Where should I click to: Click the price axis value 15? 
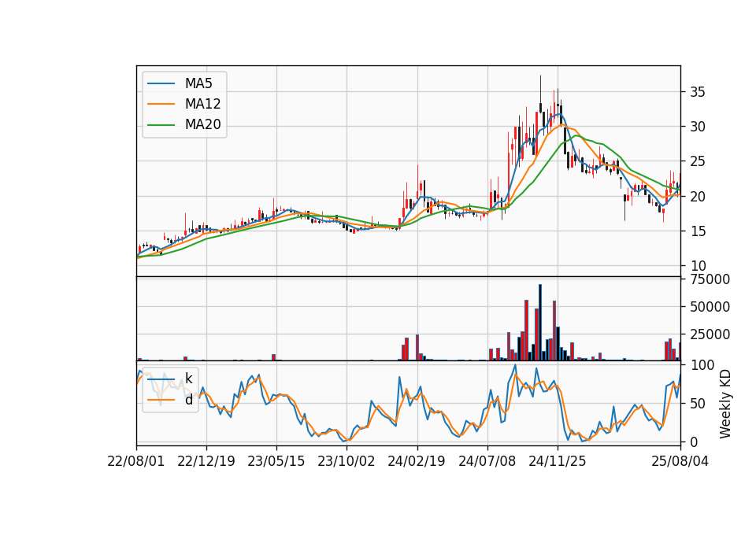(x=698, y=231)
